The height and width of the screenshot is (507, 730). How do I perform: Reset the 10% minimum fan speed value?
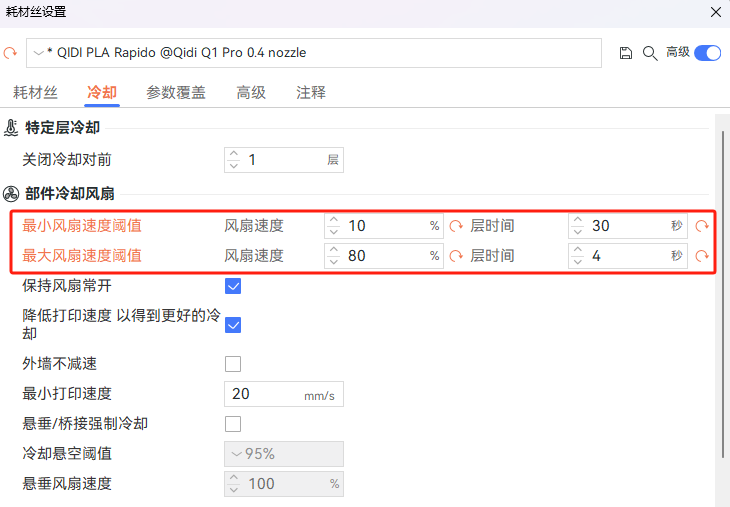pos(456,226)
